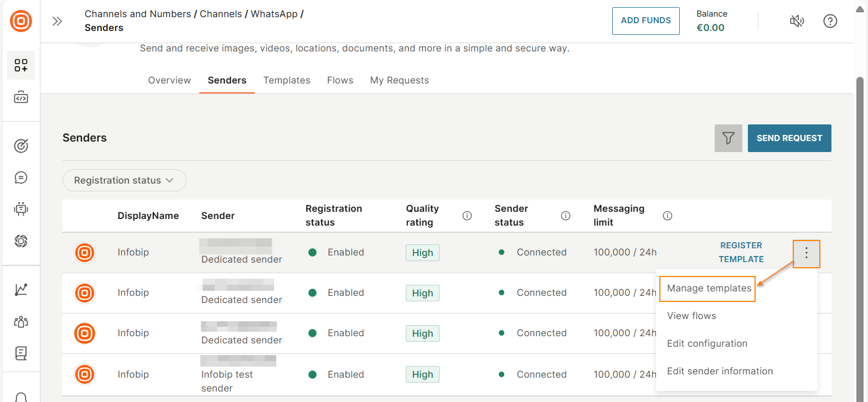Open the apps add-on grid icon

click(x=21, y=65)
